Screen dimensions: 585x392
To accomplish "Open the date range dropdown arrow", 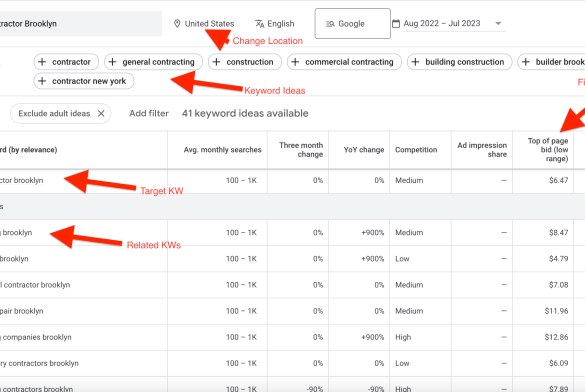I will tap(498, 23).
